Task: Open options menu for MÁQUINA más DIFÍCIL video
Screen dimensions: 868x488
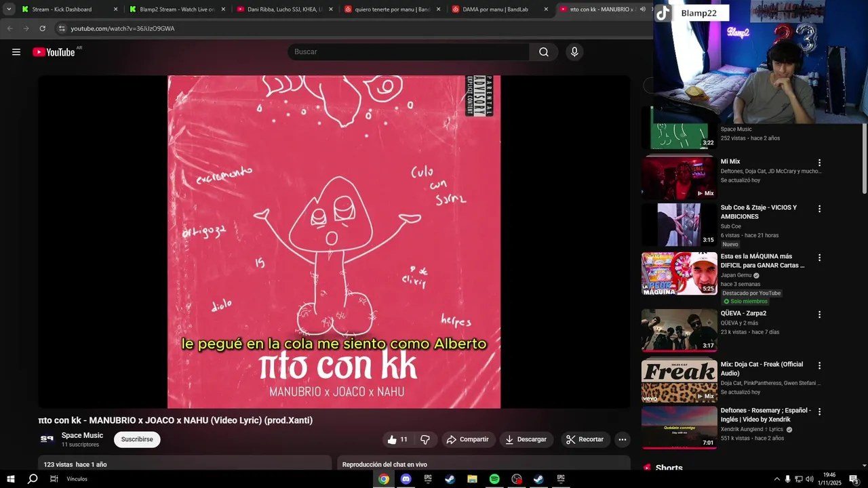Action: tap(819, 258)
